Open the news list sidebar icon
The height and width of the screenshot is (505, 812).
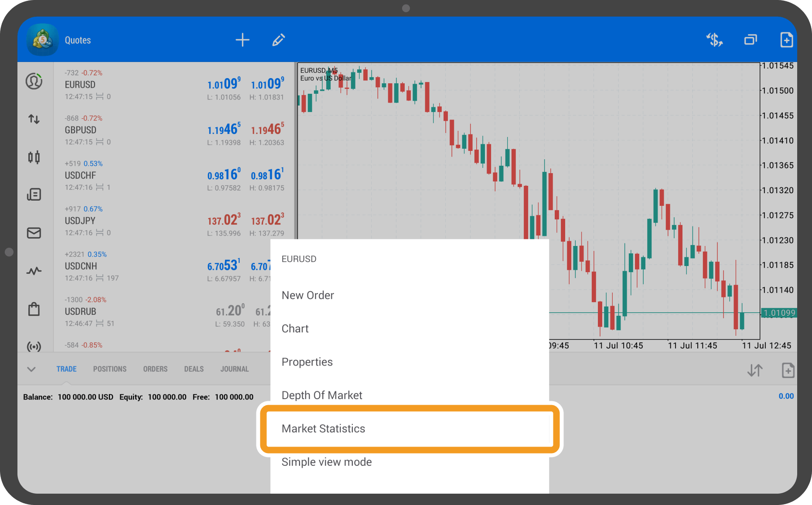click(34, 194)
